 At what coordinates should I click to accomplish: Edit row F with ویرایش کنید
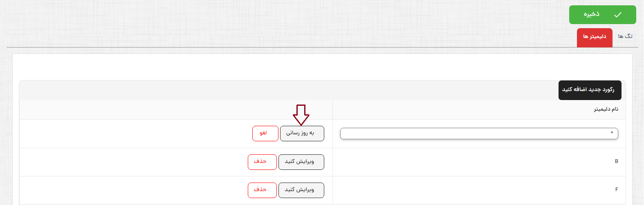click(301, 190)
